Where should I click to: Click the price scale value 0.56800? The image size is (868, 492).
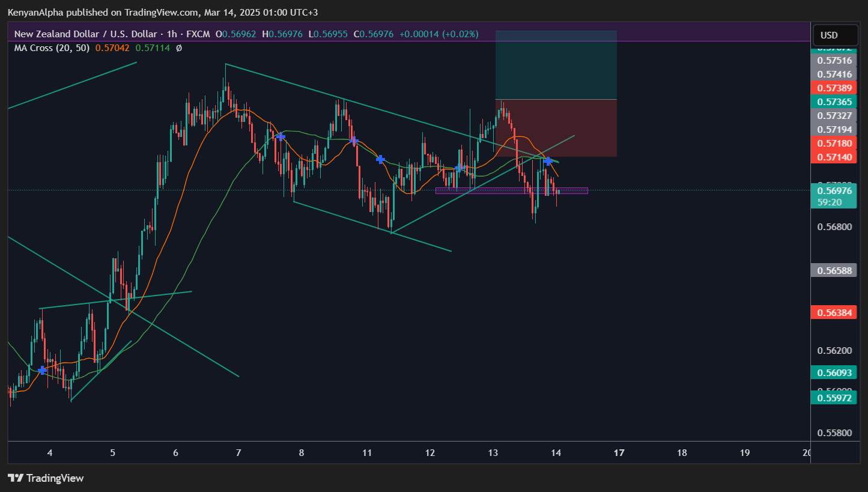tap(834, 226)
